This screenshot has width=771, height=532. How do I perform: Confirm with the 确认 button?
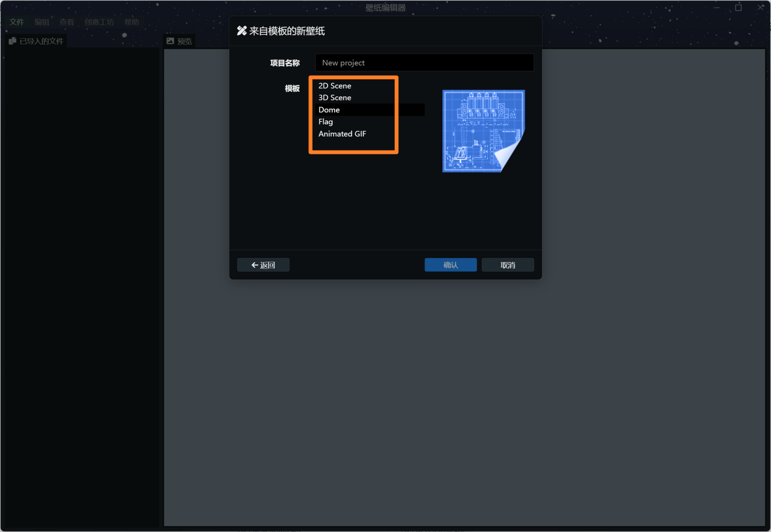pos(450,265)
